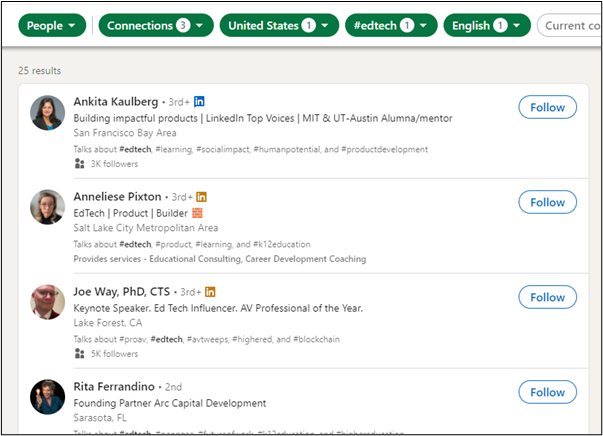Open Joe Way, PhD, CTS name link
This screenshot has width=603, height=436.
click(122, 291)
